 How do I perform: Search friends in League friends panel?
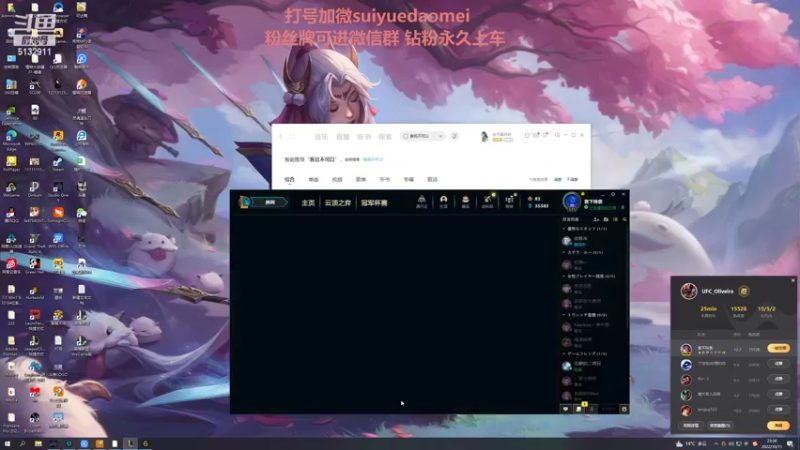tap(624, 219)
